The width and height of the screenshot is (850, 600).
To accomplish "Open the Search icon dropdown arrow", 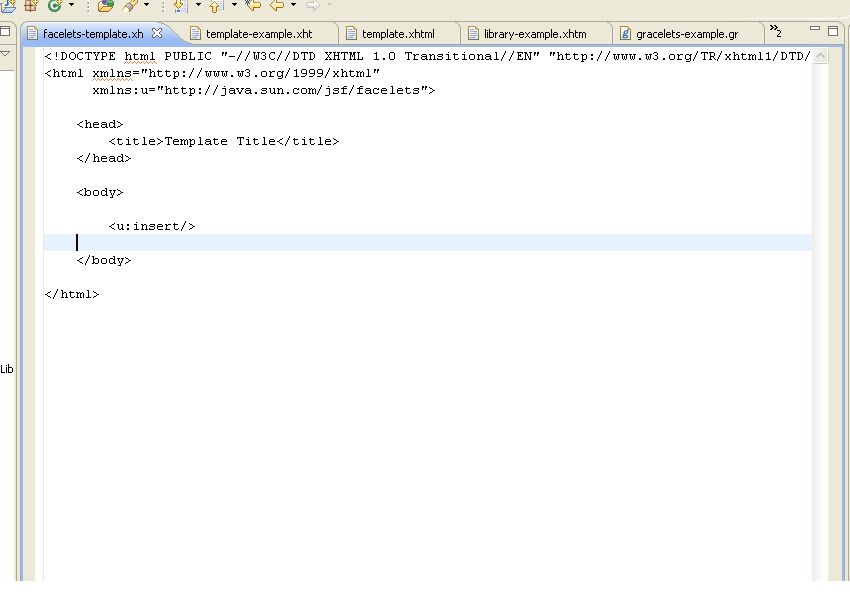I will pyautogui.click(x=146, y=6).
